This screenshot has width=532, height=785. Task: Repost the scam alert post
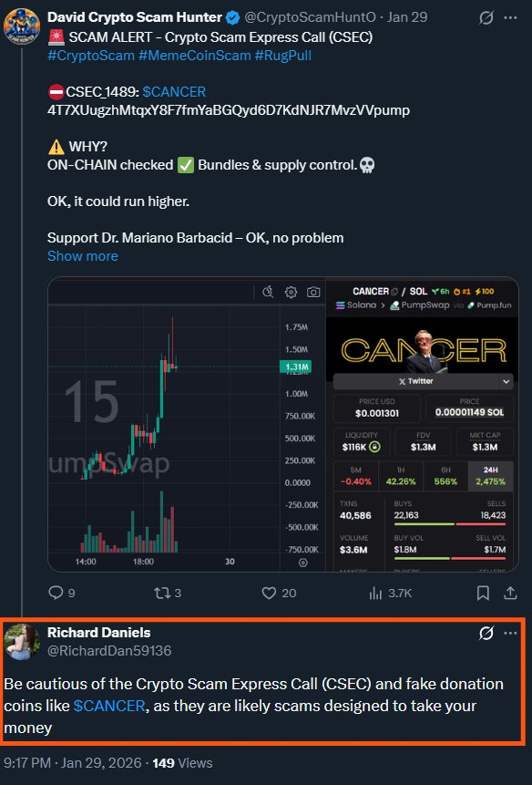tap(168, 593)
